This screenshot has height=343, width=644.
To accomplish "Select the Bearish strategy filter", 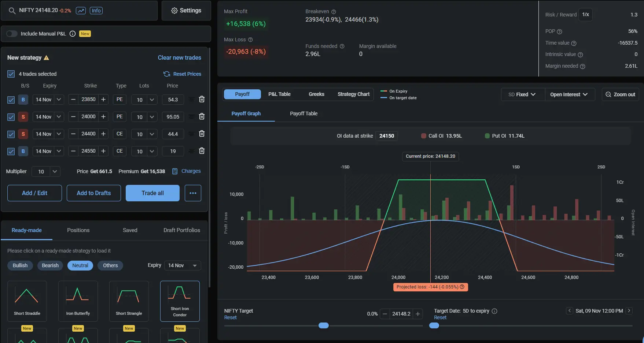I will 50,265.
